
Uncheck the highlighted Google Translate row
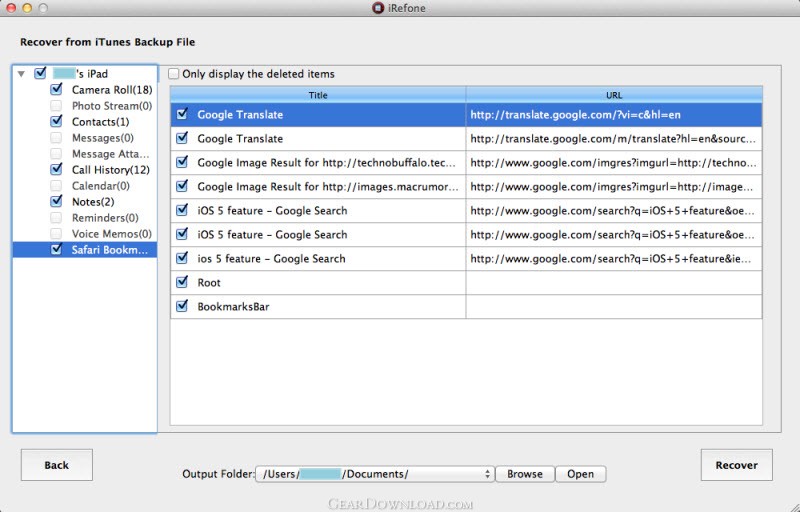182,114
